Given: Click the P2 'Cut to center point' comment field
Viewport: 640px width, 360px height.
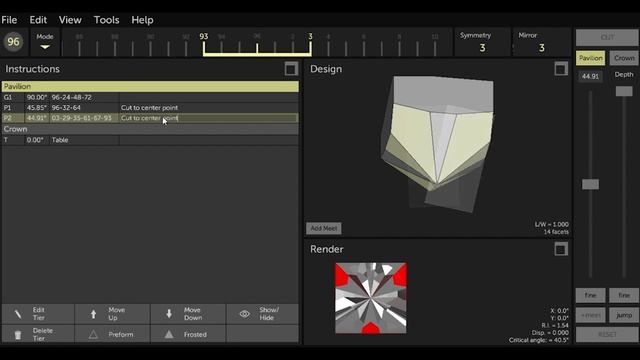Looking at the screenshot, I should click(209, 118).
